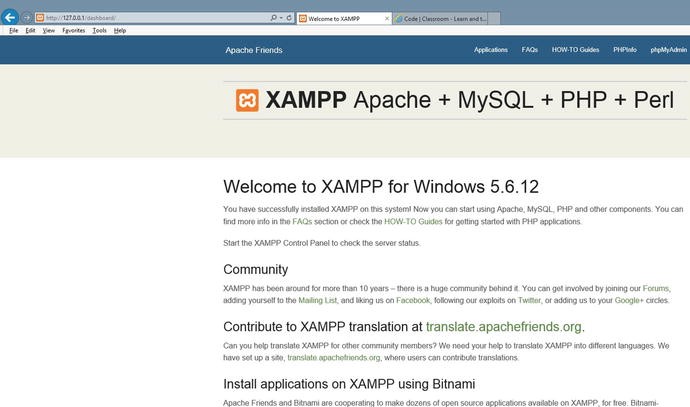Click the address bar URL field
The height and width of the screenshot is (407, 690).
click(x=156, y=18)
